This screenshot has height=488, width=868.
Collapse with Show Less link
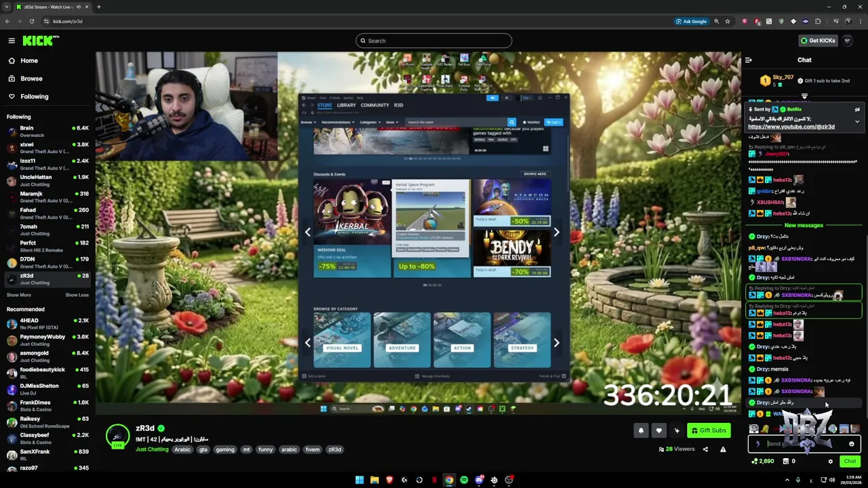pyautogui.click(x=77, y=295)
